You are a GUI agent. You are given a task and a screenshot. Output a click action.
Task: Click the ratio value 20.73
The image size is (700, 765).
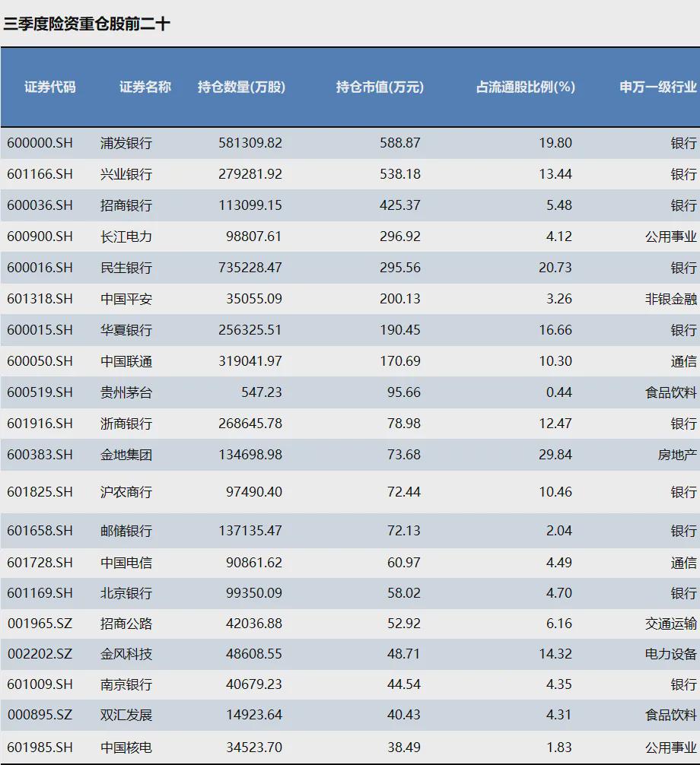[x=555, y=268]
